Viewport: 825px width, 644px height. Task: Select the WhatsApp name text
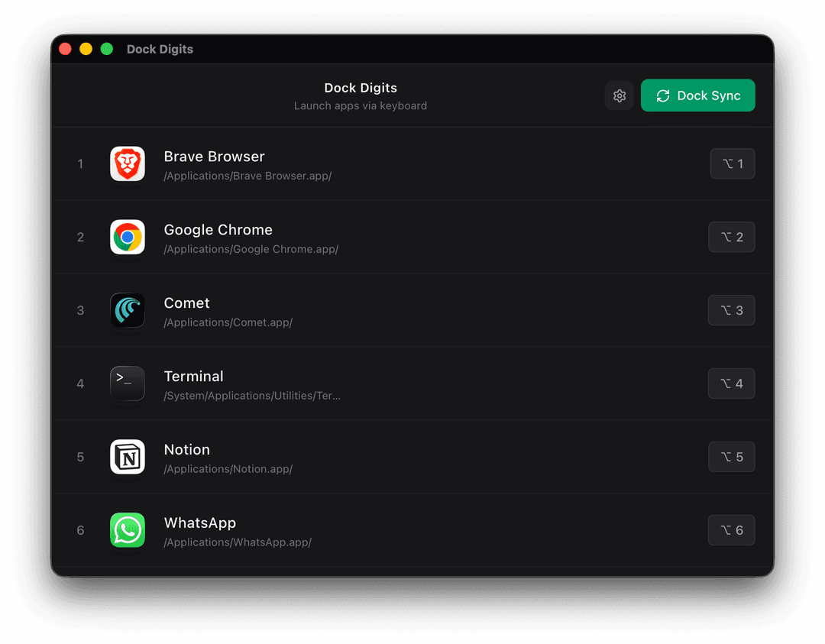click(200, 523)
